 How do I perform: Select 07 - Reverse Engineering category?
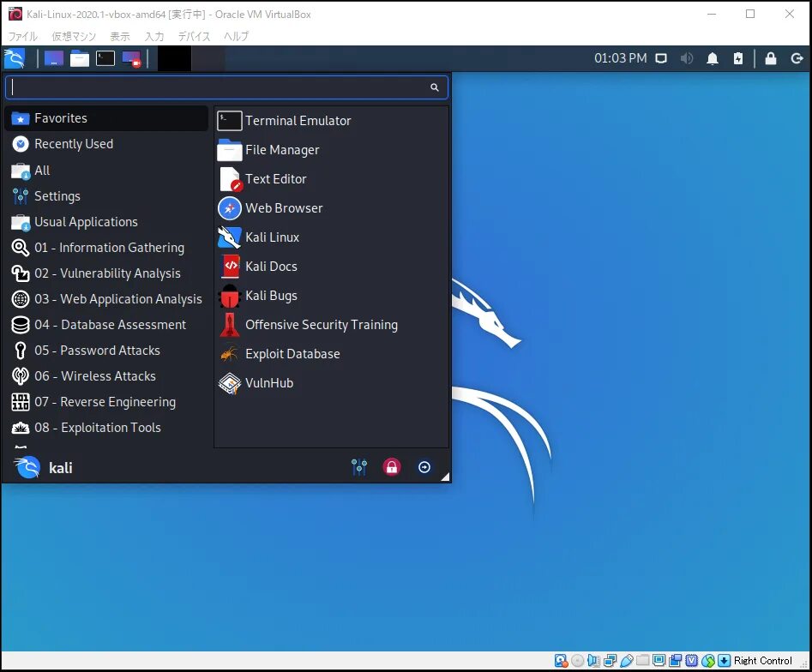[106, 402]
